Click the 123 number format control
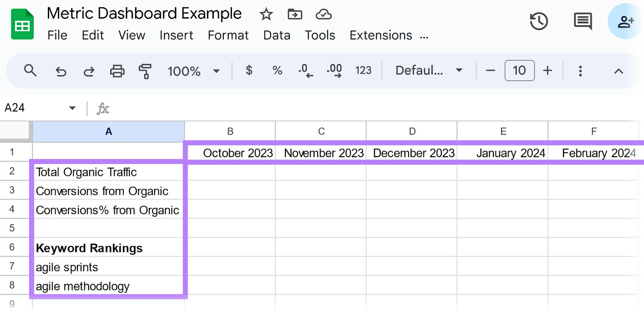 363,70
